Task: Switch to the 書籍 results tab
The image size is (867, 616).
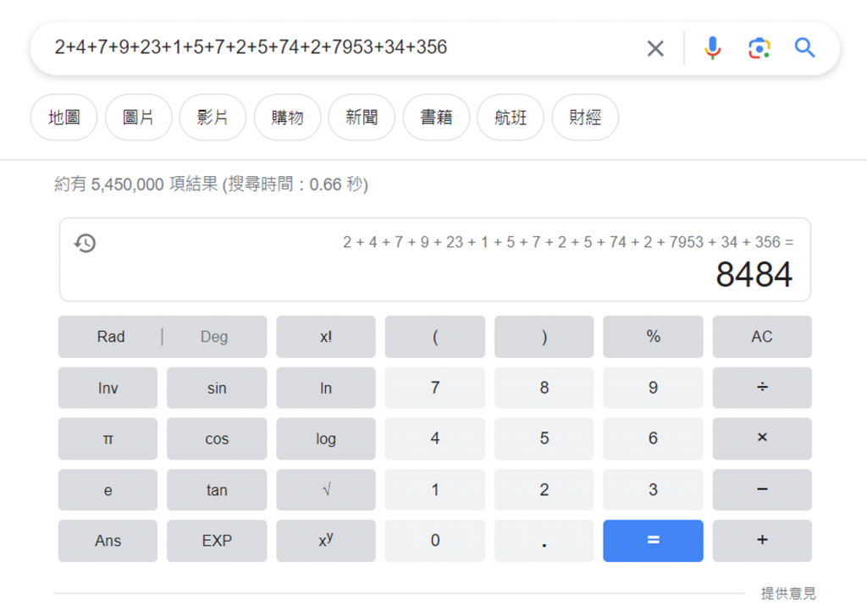Action: click(436, 117)
